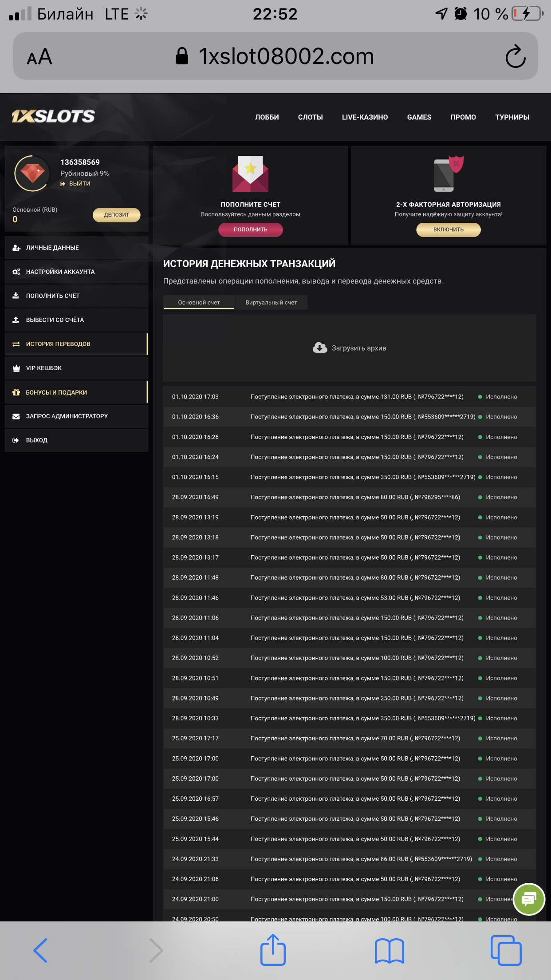Tap Safari back arrow

click(40, 950)
